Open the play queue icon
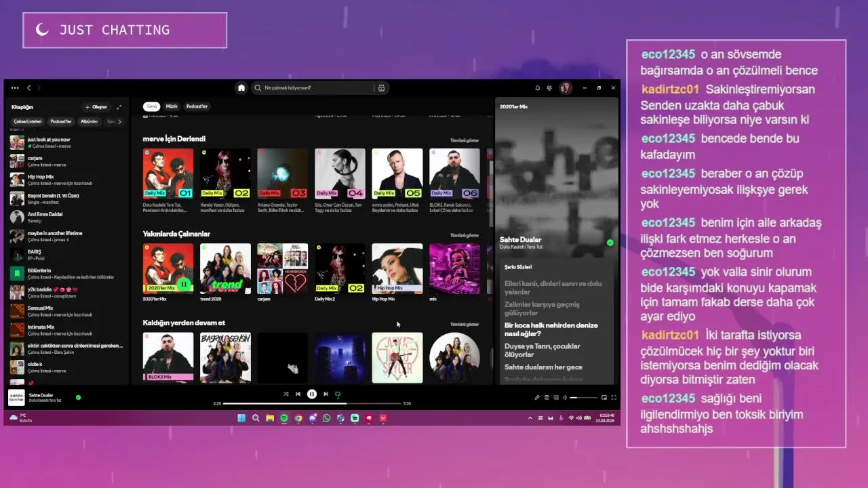This screenshot has width=868, height=488. [x=547, y=398]
